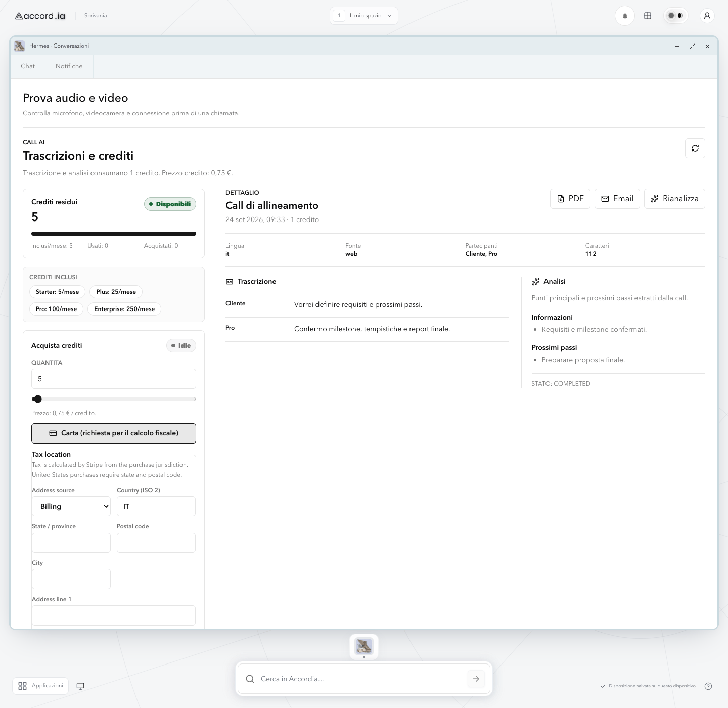Focus the Address line 1 field
Screen dimensions: 728x708
pos(114,615)
